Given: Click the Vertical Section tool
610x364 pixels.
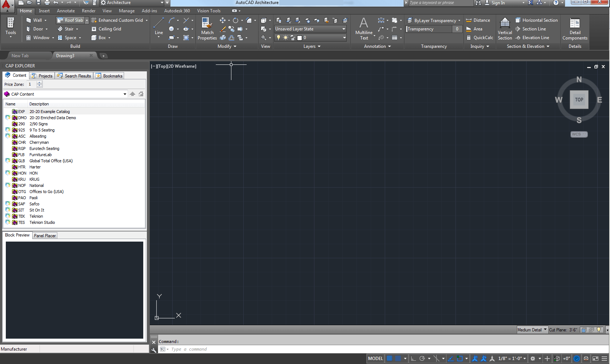Looking at the screenshot, I should click(x=505, y=29).
